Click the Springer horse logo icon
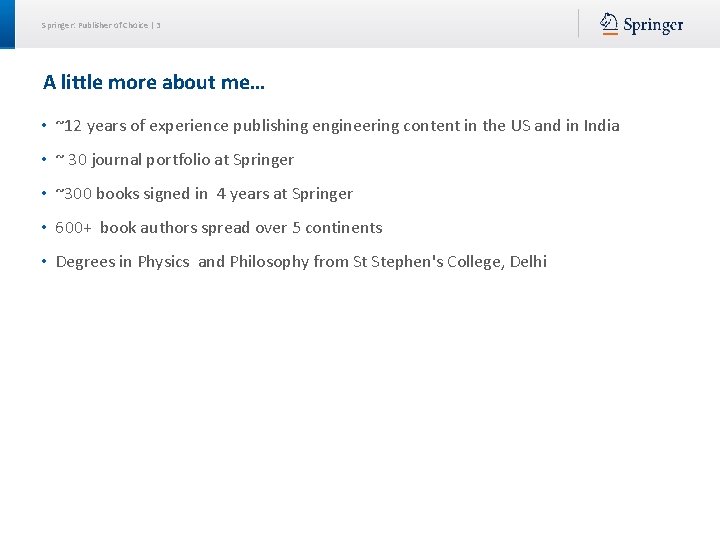 coord(609,24)
